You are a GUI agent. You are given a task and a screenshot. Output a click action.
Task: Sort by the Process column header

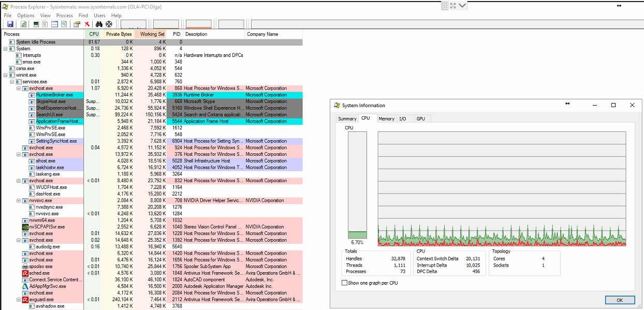[43, 34]
